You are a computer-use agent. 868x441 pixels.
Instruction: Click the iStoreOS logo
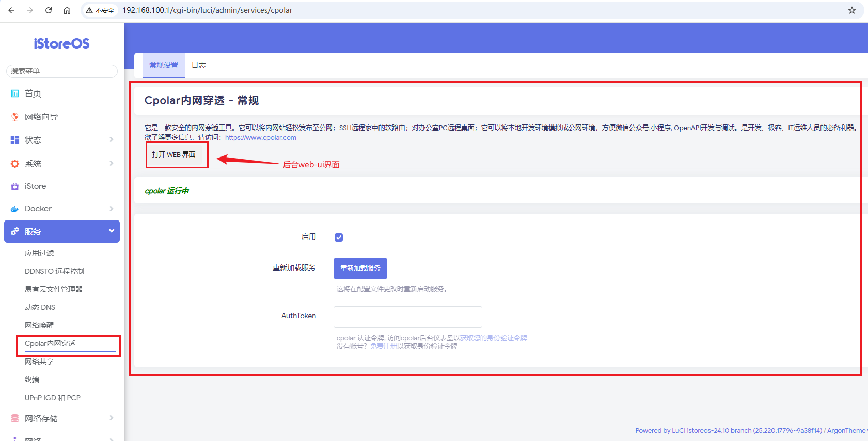[x=61, y=43]
